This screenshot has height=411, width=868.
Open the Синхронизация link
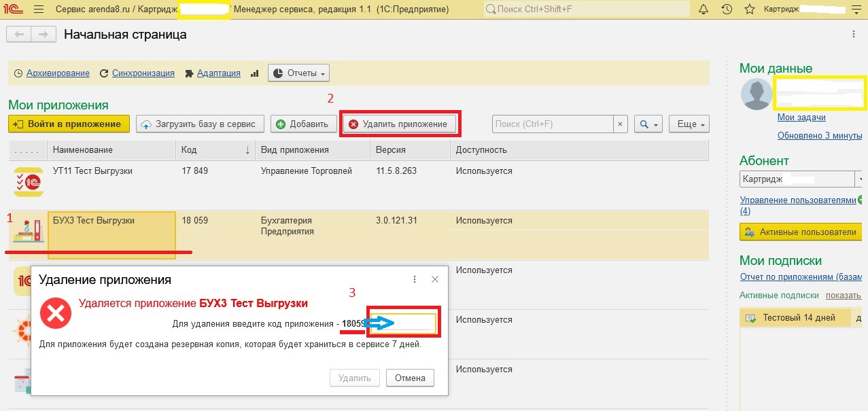(x=143, y=73)
